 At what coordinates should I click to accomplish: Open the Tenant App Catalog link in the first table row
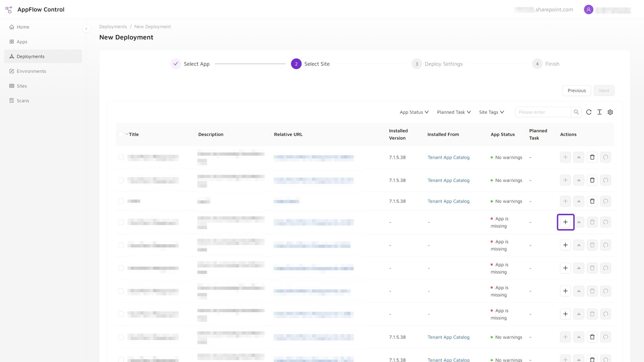click(448, 157)
